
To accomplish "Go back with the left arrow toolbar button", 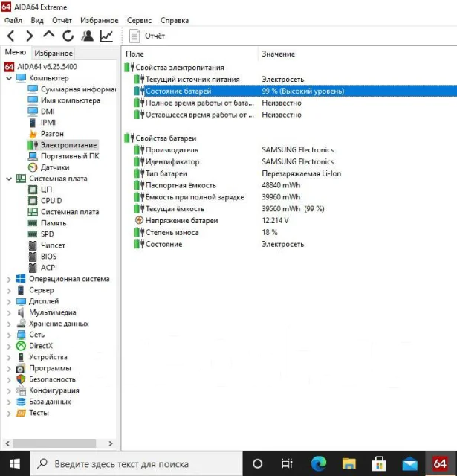I will click(x=11, y=36).
